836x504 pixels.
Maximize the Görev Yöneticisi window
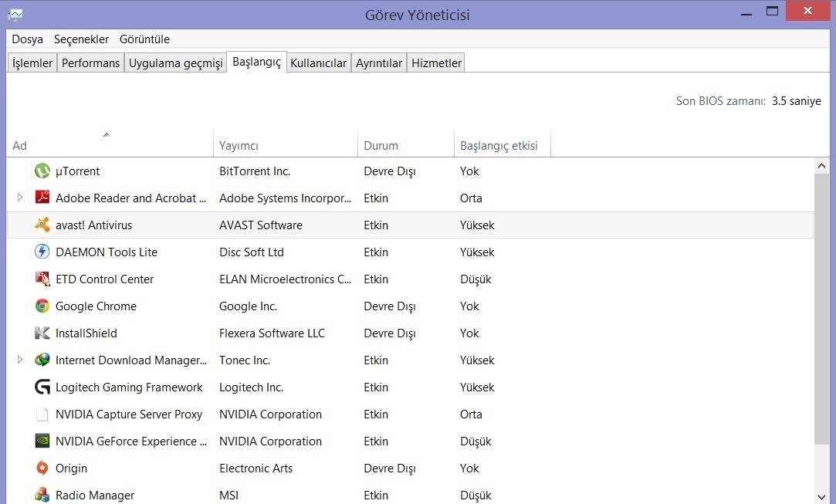(772, 12)
